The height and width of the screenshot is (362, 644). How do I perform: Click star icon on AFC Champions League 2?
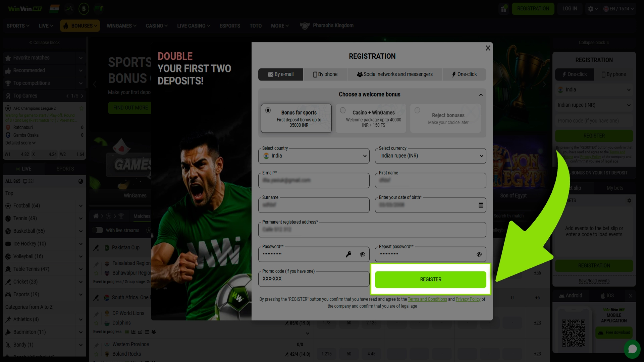81,108
